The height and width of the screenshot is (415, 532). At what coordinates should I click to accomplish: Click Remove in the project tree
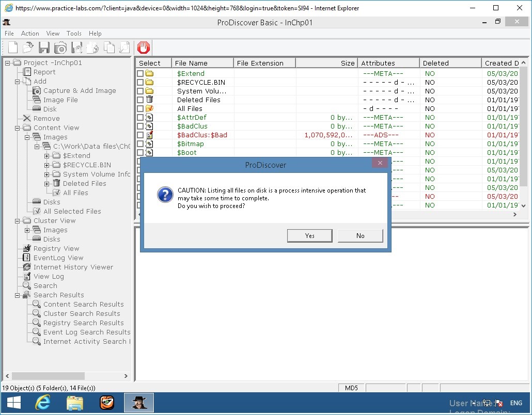[46, 118]
